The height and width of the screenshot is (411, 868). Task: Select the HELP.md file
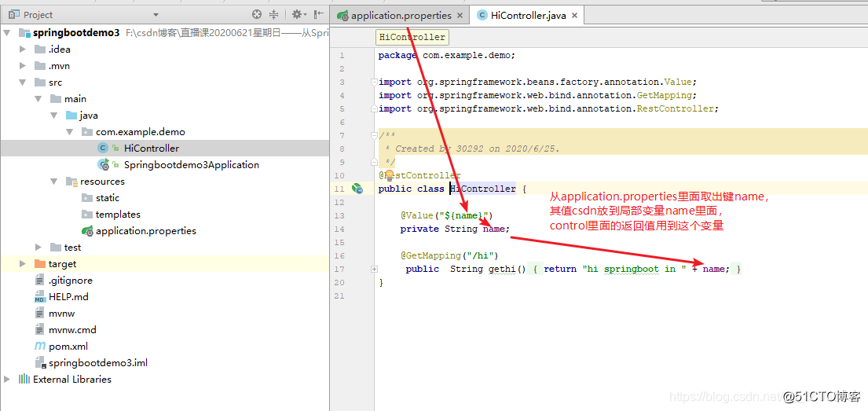click(x=68, y=297)
